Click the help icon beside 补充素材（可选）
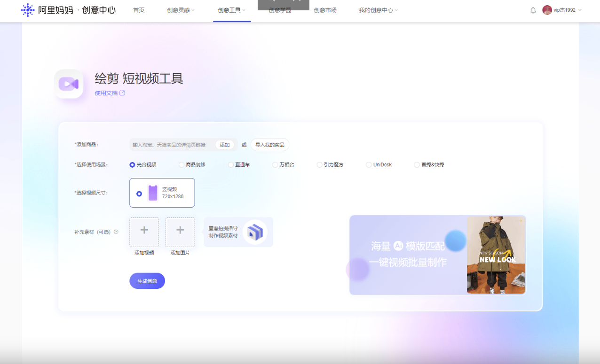The image size is (600, 364). 116,232
